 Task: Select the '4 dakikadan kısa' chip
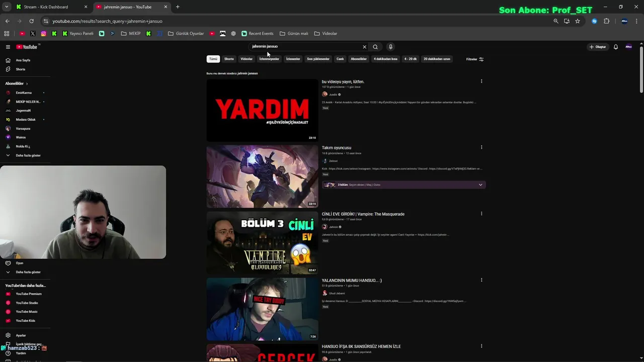pos(385,59)
